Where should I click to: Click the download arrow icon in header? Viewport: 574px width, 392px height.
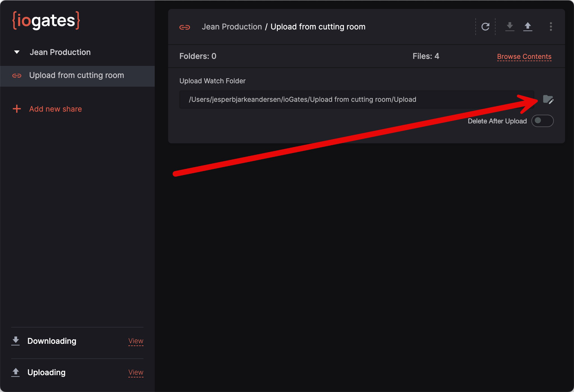click(x=510, y=26)
